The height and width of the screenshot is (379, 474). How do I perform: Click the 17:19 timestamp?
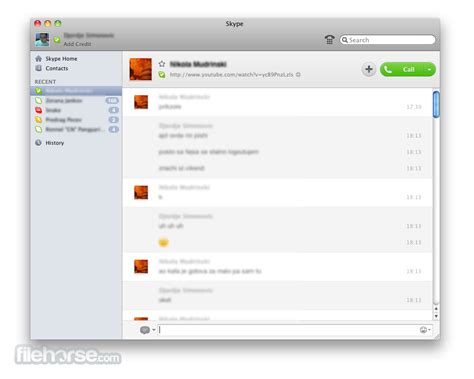(x=414, y=107)
